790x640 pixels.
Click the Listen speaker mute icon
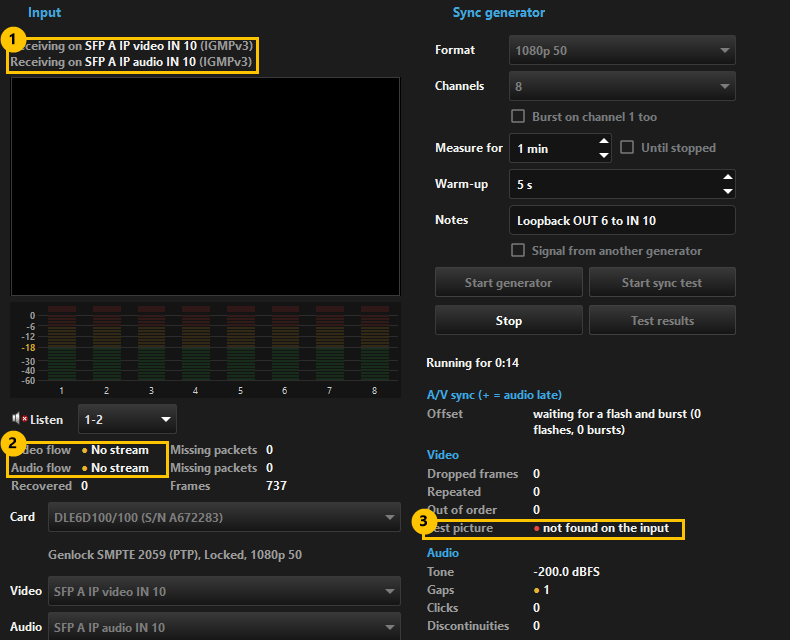(x=19, y=418)
